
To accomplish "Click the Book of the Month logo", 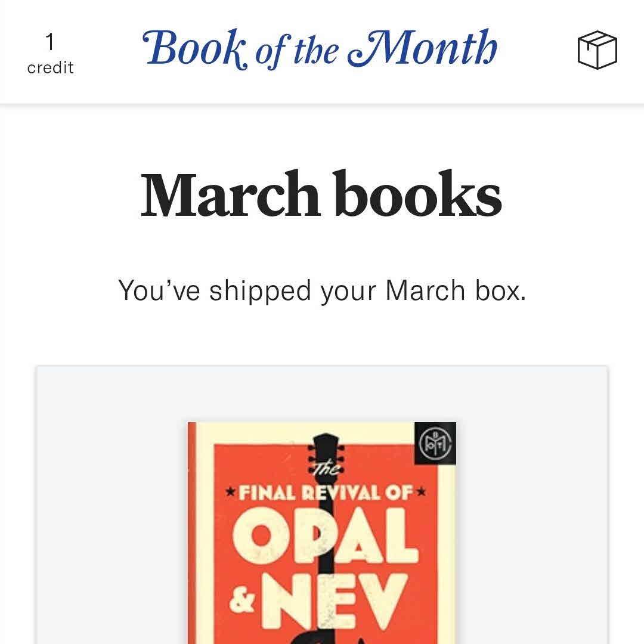I will 320,49.
